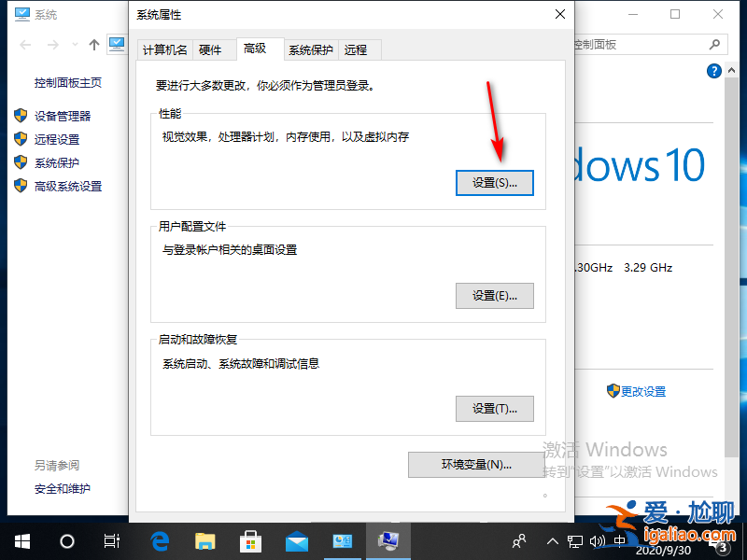Click 设置(E) under 用户配置文件
747x560 pixels.
[495, 296]
